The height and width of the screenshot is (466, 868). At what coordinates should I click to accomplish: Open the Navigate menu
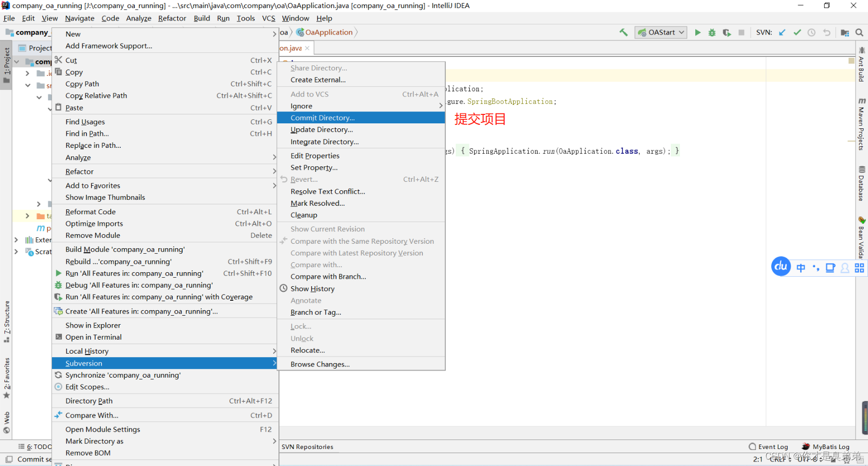click(x=79, y=18)
